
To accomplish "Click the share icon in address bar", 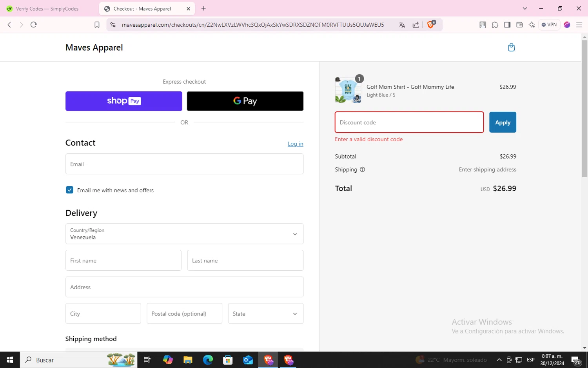I will click(416, 25).
